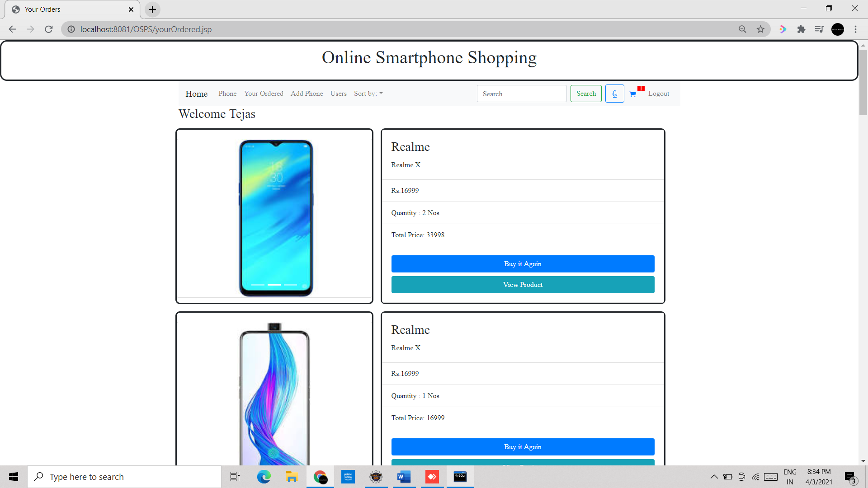Click the browser zoom magnifier icon
Viewport: 868px width, 488px height.
click(x=742, y=29)
